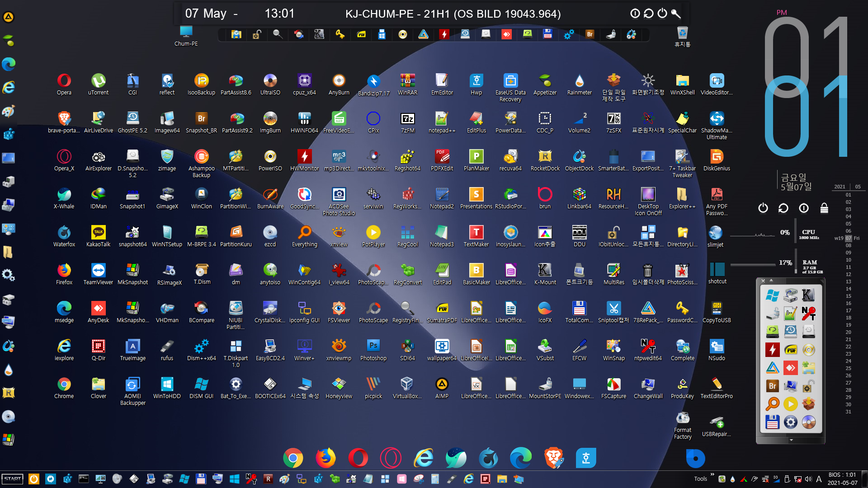
Task: Expand the launcher panel bottom arrow
Action: click(791, 440)
